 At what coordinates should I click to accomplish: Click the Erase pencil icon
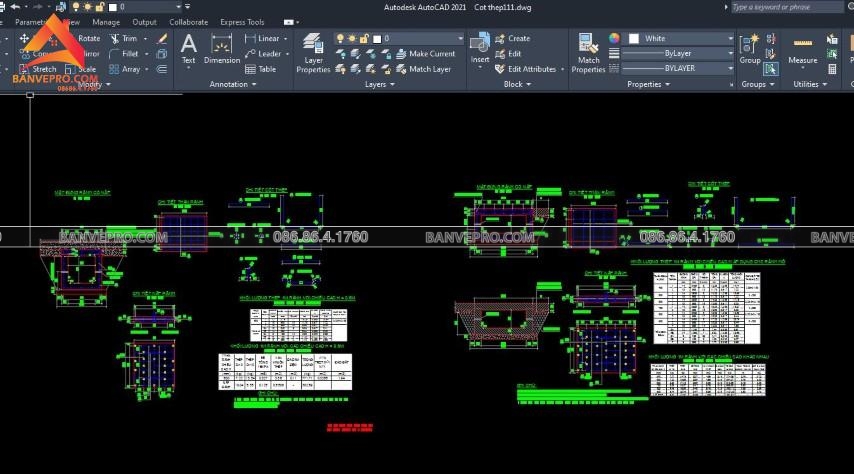(x=162, y=38)
